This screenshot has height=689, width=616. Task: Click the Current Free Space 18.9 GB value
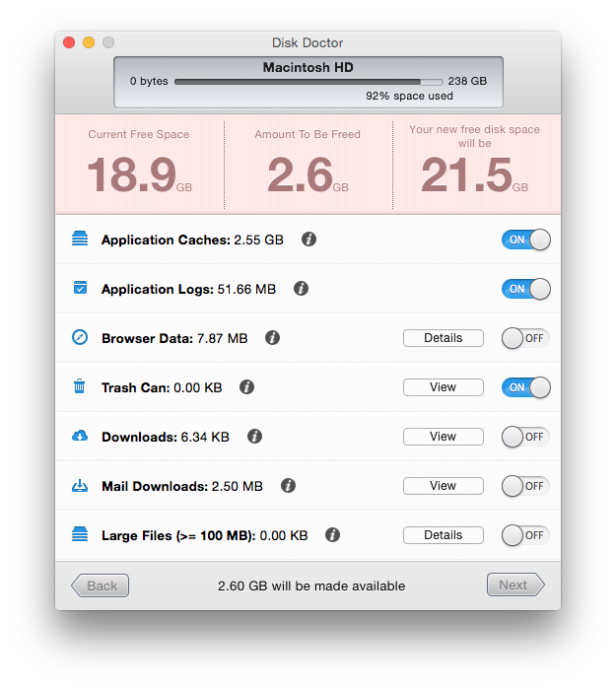click(x=140, y=174)
